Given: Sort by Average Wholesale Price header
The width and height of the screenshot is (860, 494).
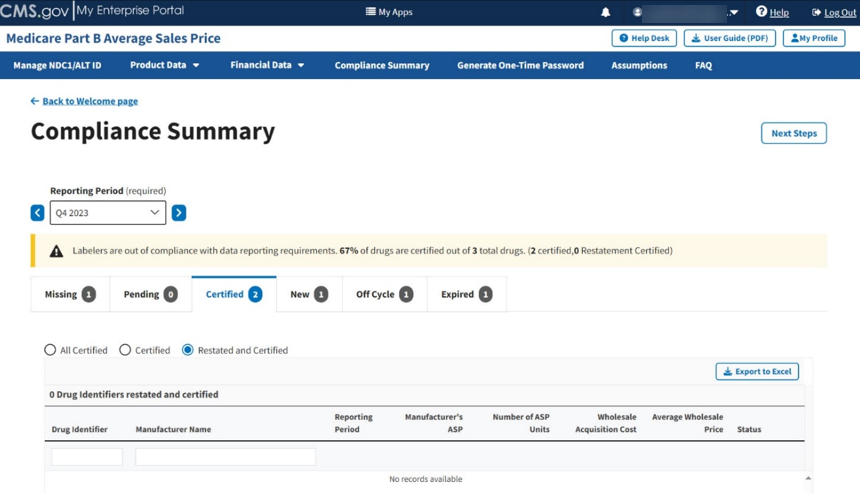Looking at the screenshot, I should pyautogui.click(x=688, y=423).
